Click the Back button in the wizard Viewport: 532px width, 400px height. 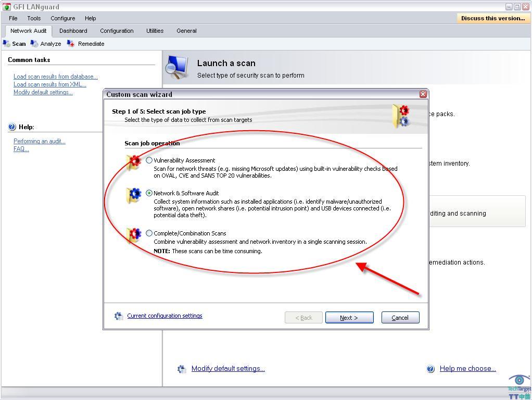[303, 318]
